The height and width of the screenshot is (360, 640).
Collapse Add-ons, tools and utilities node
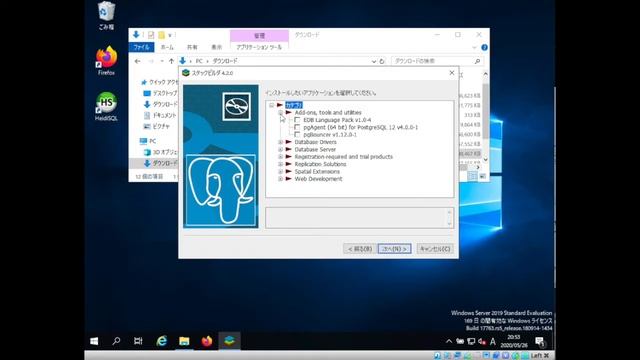point(280,113)
